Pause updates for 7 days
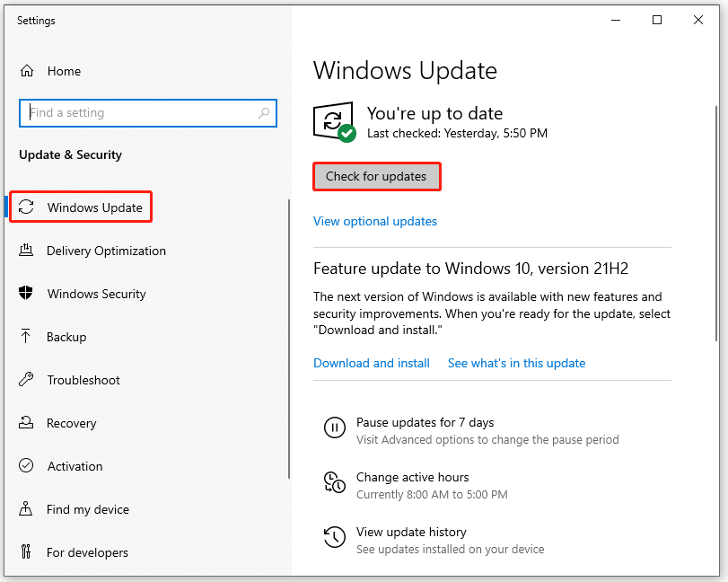 tap(425, 422)
